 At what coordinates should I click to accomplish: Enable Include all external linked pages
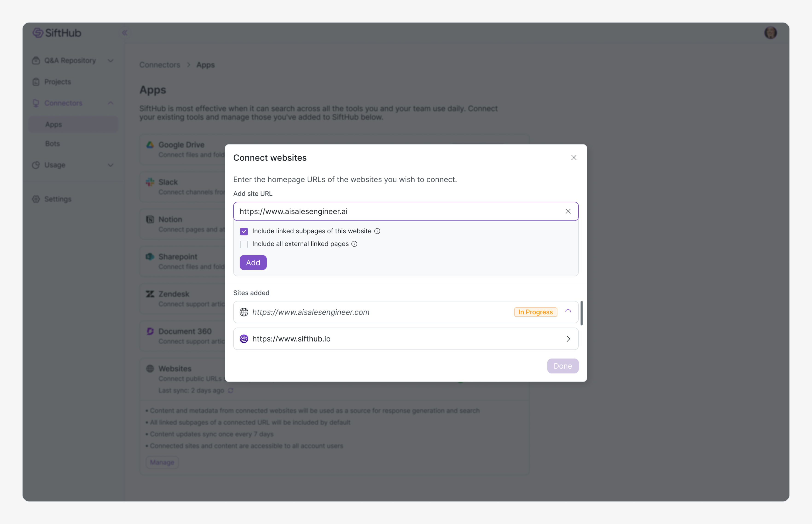click(244, 244)
